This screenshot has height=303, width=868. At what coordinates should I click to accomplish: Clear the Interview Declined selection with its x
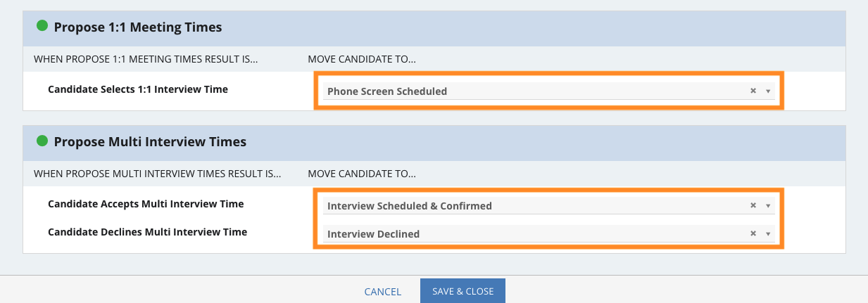click(753, 233)
